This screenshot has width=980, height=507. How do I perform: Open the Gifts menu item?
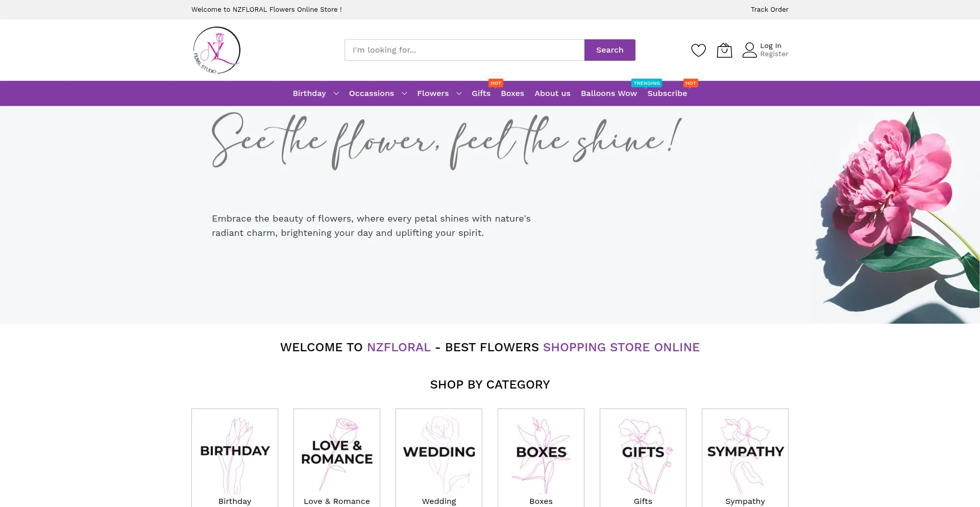481,93
